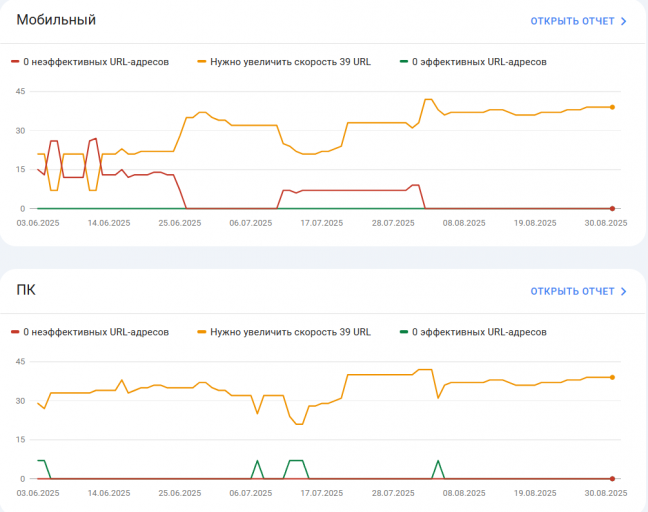Click date 14.06.2025 on ПК axis
The height and width of the screenshot is (512, 648).
tap(109, 493)
